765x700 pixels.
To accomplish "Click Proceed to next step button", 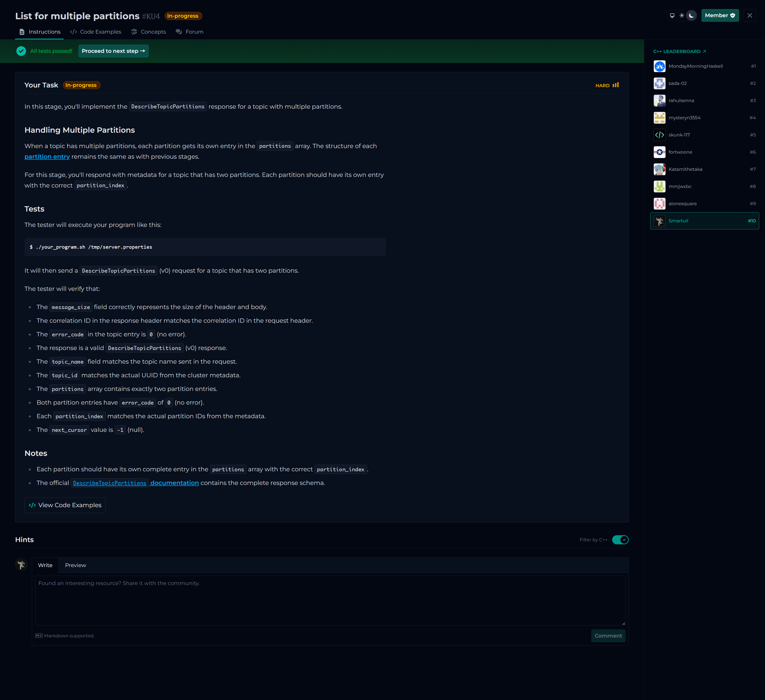I will tap(113, 51).
